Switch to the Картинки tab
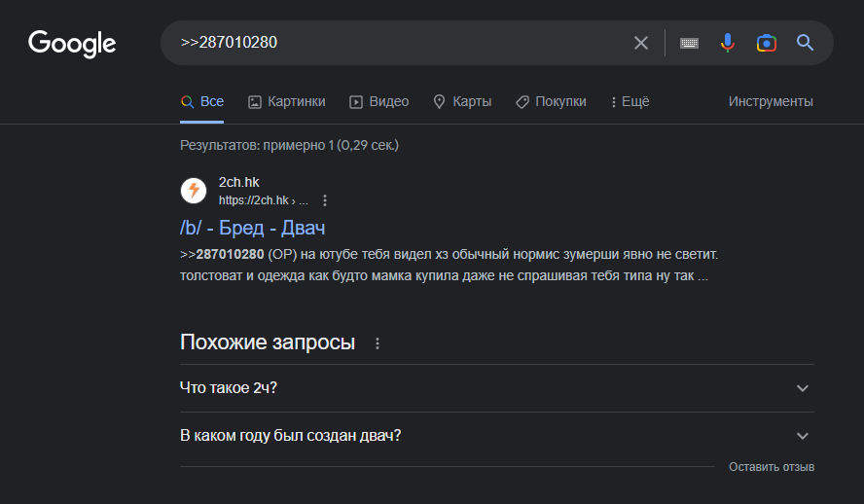Viewport: 864px width, 504px height. coord(286,101)
